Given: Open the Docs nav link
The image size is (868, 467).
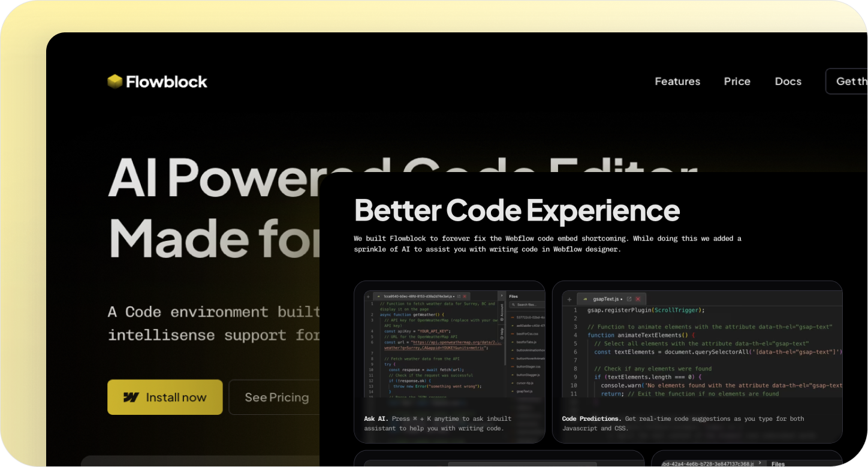Looking at the screenshot, I should point(788,82).
